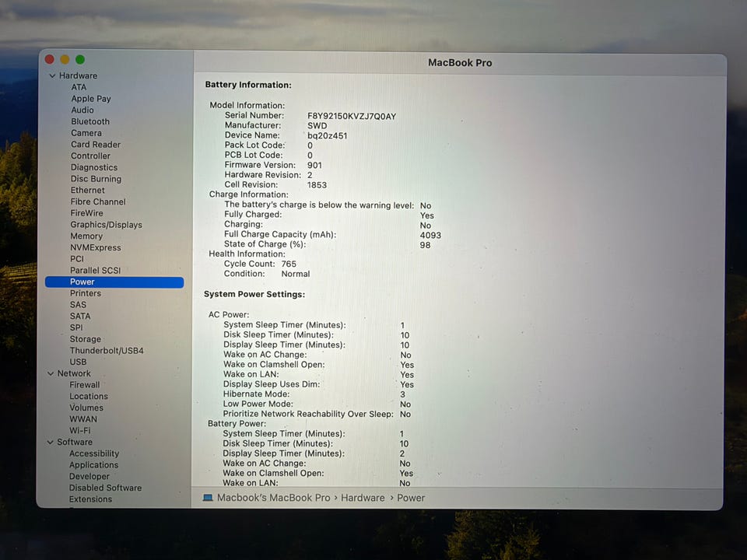Image resolution: width=747 pixels, height=560 pixels.
Task: Open Disabled Software entry
Action: point(105,488)
